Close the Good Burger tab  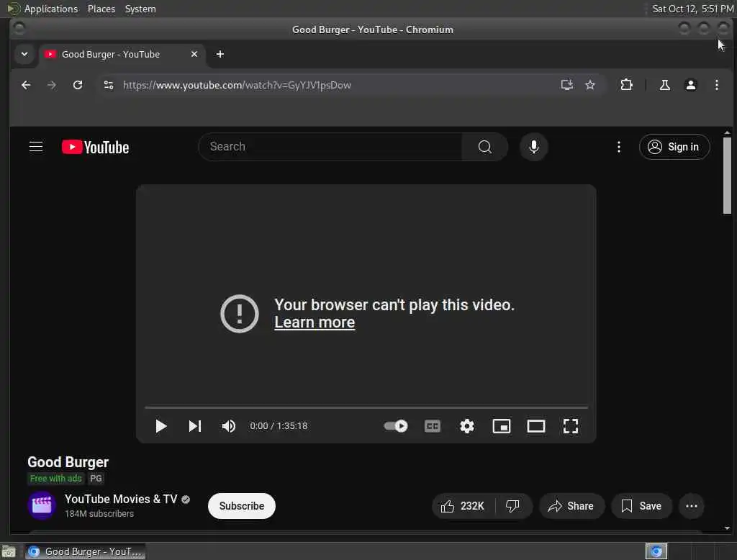[194, 54]
